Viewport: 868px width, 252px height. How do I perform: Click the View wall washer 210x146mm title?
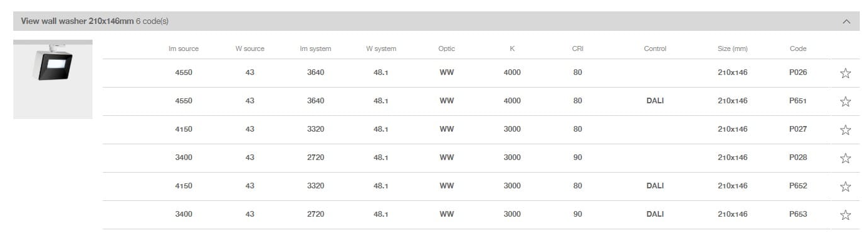[x=77, y=21]
